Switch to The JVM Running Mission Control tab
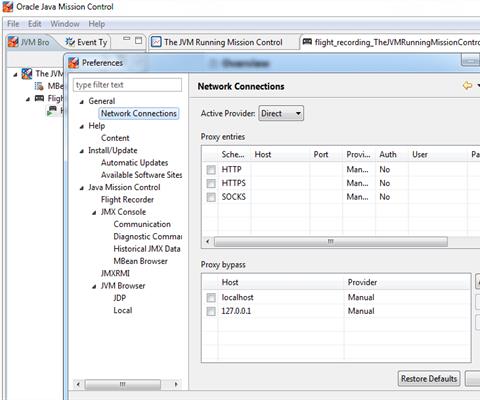480x400 pixels. 223,42
